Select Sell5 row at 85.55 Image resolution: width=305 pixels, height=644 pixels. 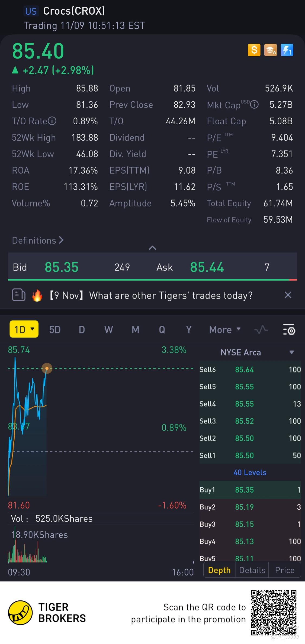[x=250, y=387]
